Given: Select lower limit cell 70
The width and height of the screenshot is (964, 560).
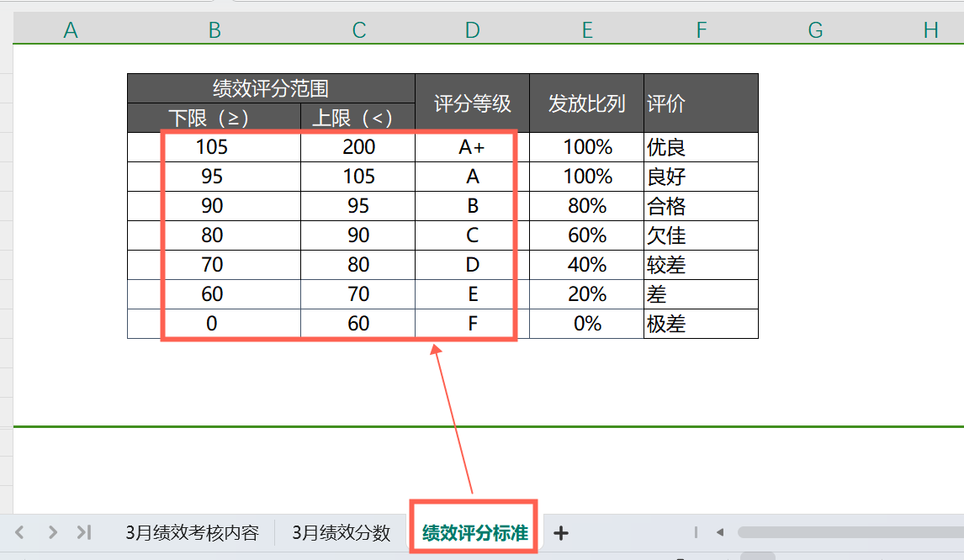Looking at the screenshot, I should pyautogui.click(x=214, y=265).
